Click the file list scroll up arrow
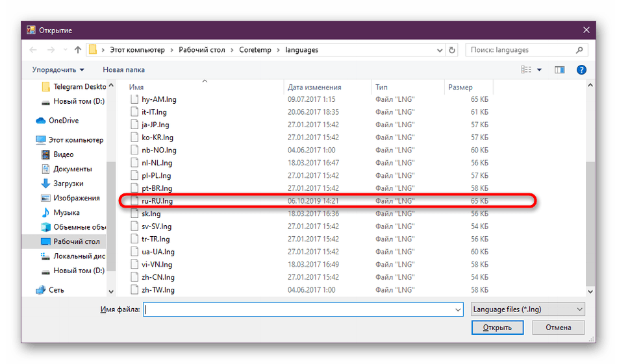 pyautogui.click(x=590, y=85)
